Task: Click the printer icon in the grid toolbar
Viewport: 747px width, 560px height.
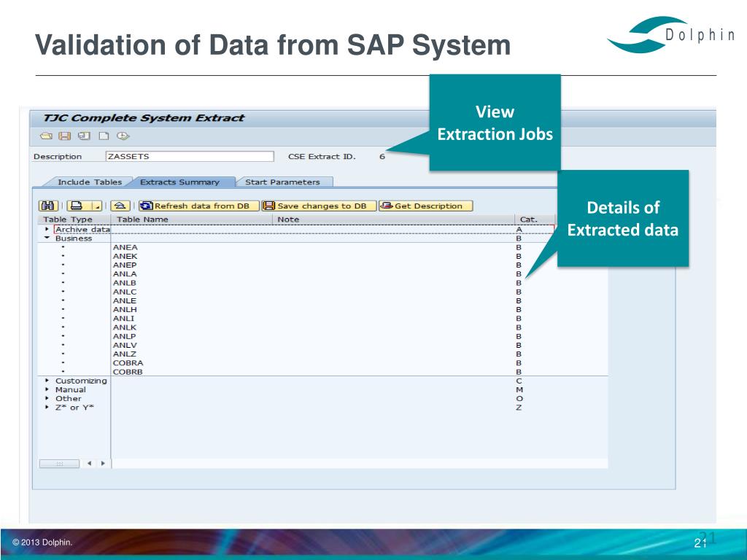Action: point(77,206)
